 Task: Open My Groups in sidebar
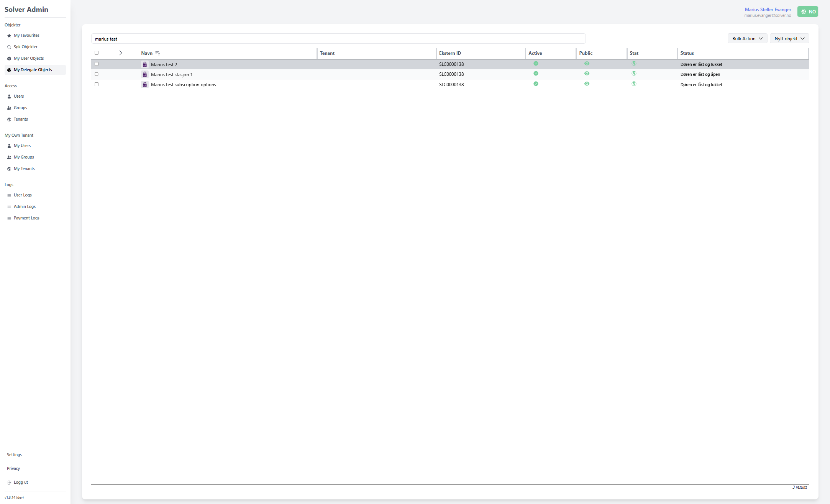pyautogui.click(x=24, y=157)
